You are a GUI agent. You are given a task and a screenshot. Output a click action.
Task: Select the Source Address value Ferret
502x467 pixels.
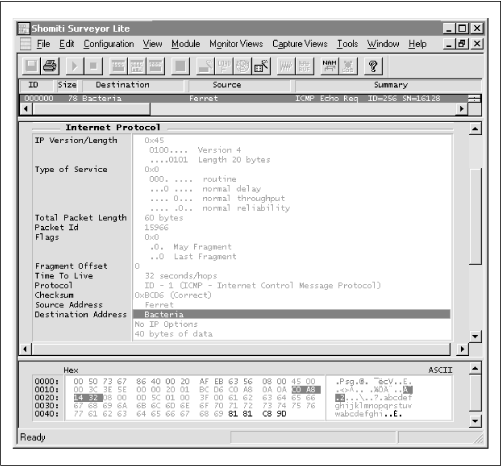point(159,305)
